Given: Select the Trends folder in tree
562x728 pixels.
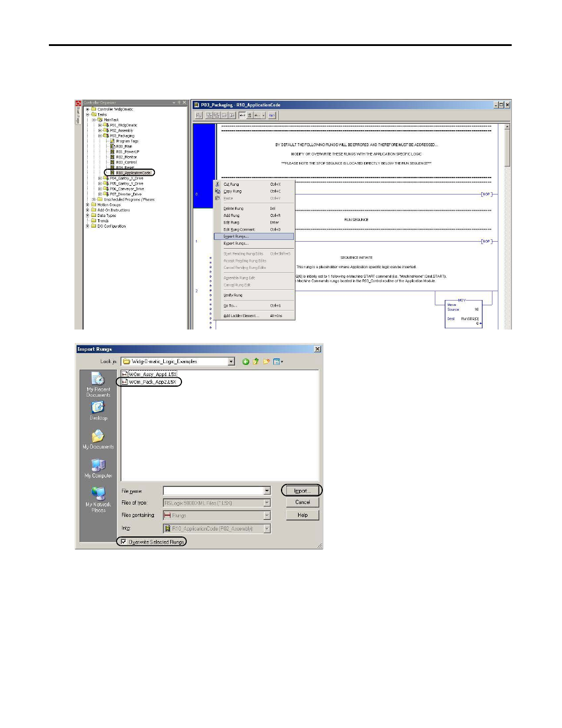Looking at the screenshot, I should (100, 220).
